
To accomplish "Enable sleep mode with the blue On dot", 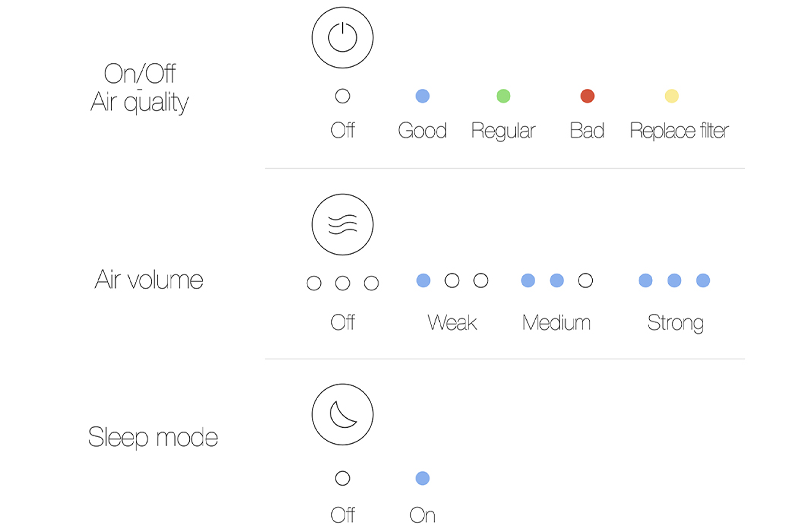I will pos(423,478).
